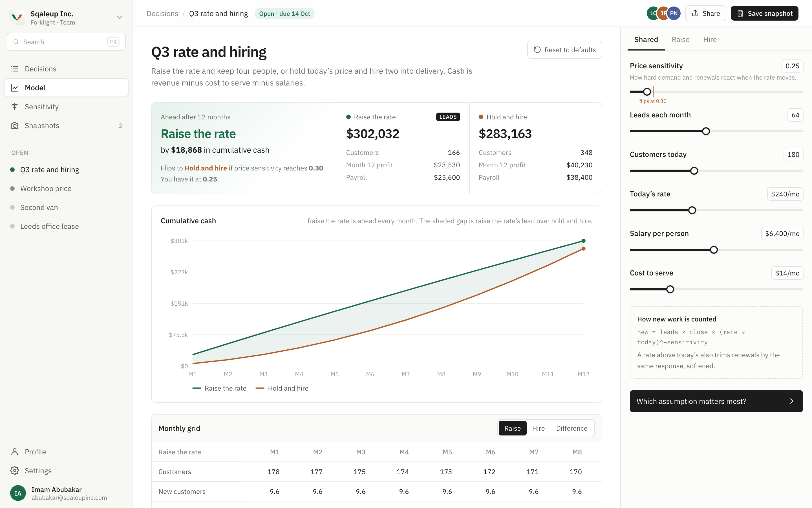This screenshot has width=812, height=508.
Task: Expand the workspace switcher chevron
Action: tap(120, 17)
